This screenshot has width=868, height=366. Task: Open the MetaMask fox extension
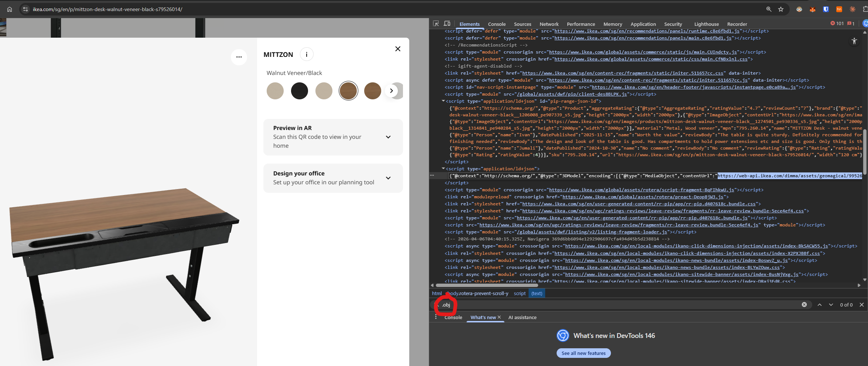(x=813, y=9)
